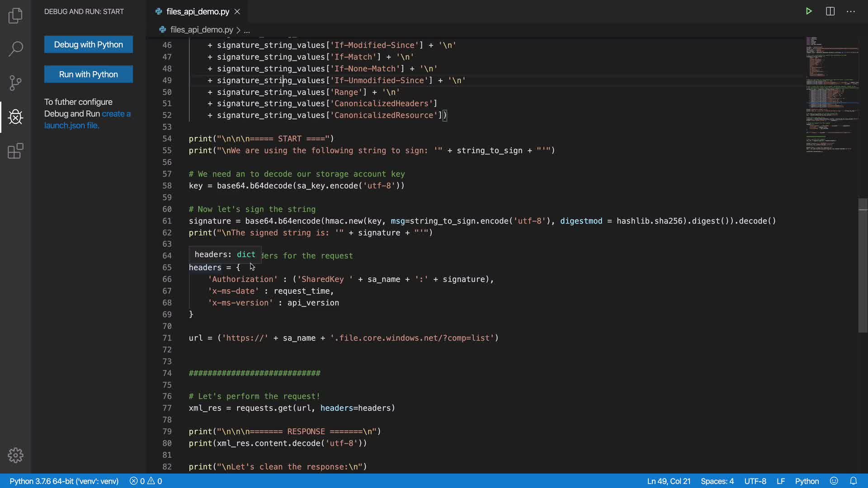868x488 pixels.
Task: Expand the breadcrumb ellipsis after files_api_demo.py
Action: 247,30
